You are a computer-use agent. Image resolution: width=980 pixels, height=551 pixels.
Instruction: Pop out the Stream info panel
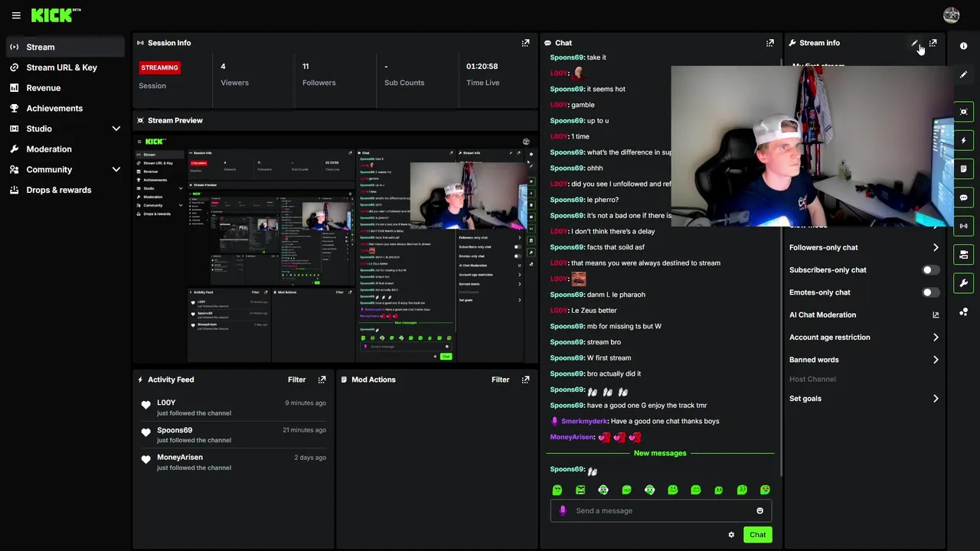click(933, 43)
